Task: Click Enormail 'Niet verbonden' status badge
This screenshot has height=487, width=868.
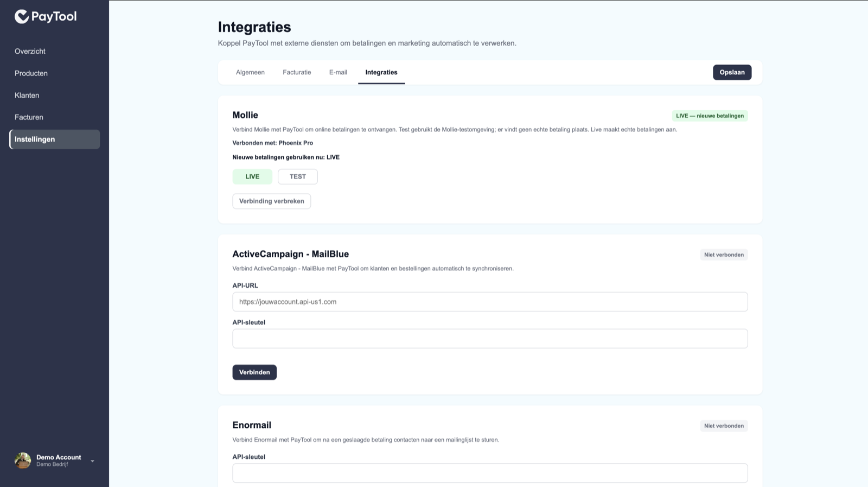Action: [x=724, y=426]
